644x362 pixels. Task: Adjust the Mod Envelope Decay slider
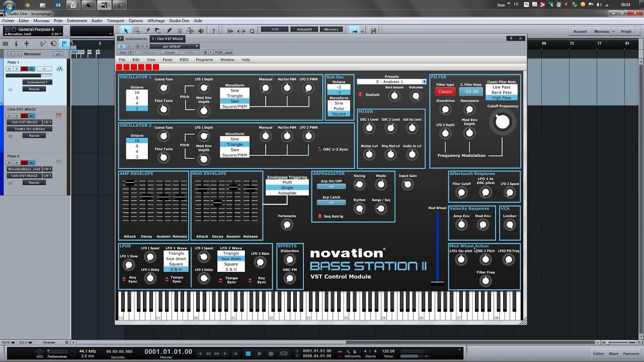pyautogui.click(x=217, y=203)
